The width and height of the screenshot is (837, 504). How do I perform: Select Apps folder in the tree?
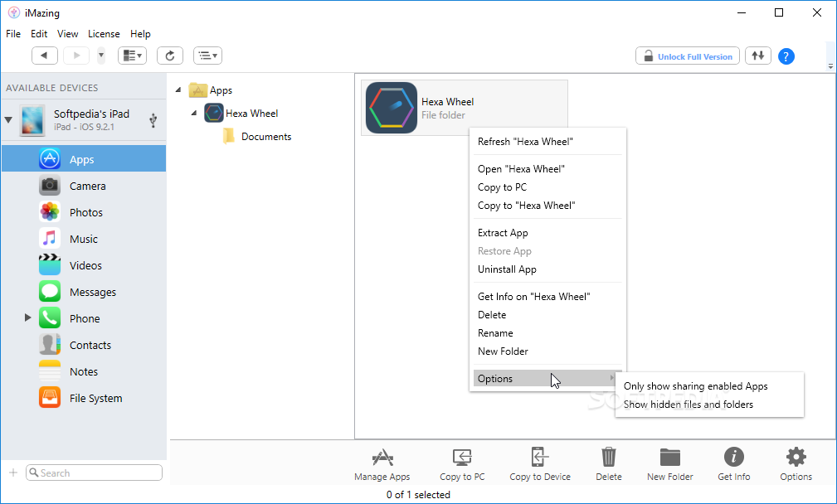(x=211, y=90)
